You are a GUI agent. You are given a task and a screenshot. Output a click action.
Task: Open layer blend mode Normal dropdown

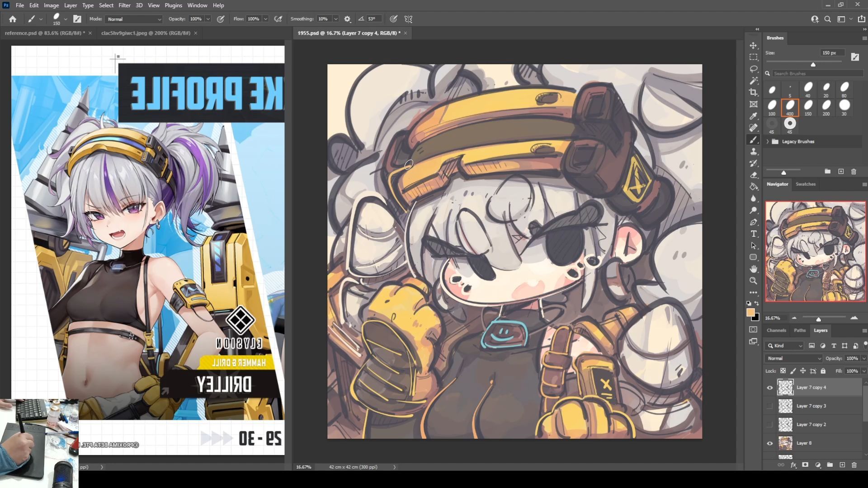[793, 358]
